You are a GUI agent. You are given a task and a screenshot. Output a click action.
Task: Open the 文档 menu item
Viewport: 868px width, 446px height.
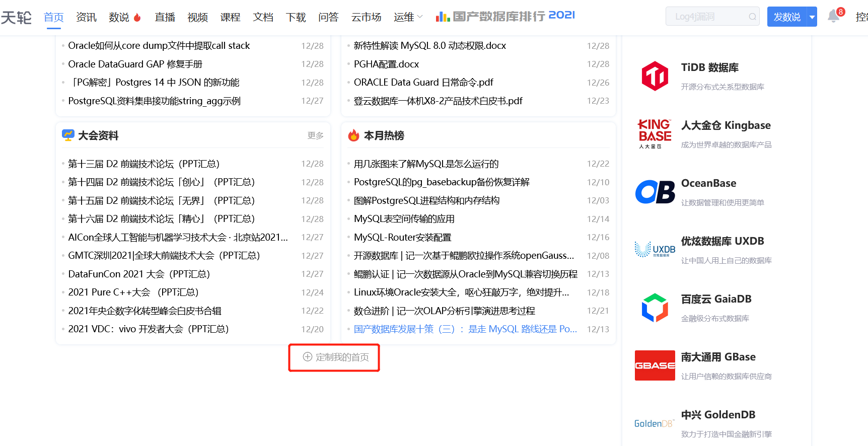pos(263,17)
